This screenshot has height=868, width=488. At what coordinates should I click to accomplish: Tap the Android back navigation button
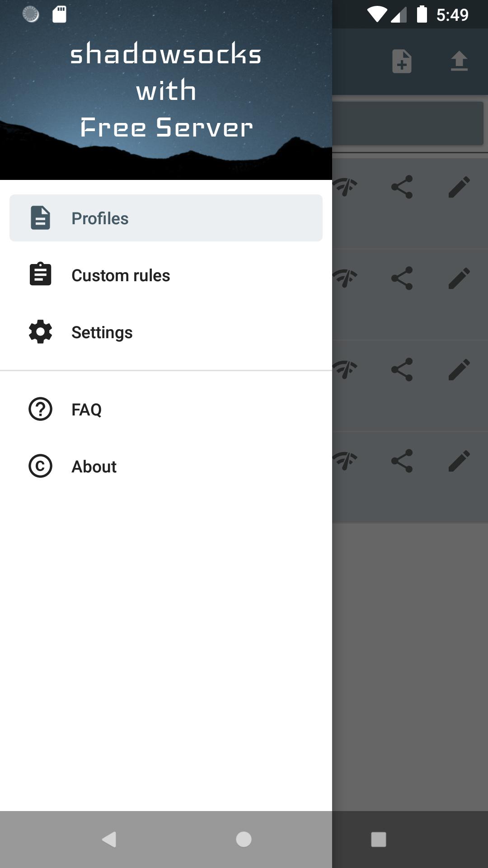(109, 840)
